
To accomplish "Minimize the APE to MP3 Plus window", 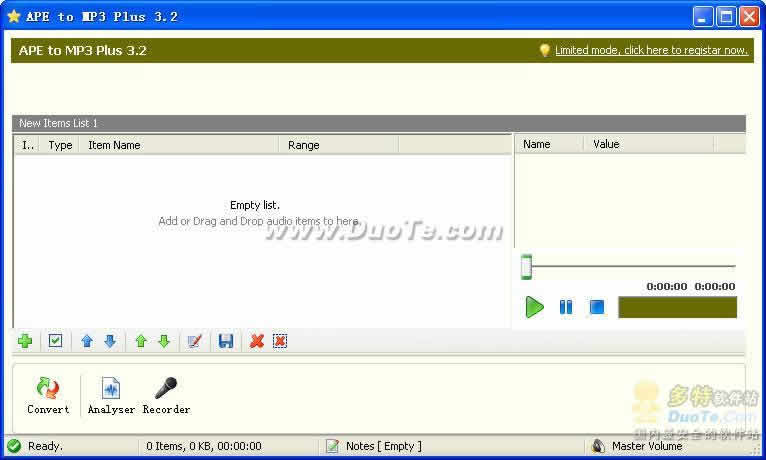I will pyautogui.click(x=703, y=17).
